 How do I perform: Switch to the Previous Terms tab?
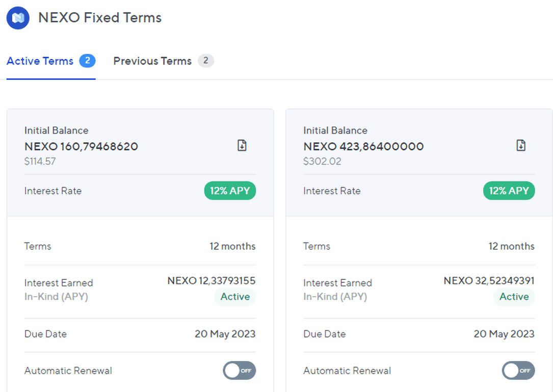click(152, 61)
